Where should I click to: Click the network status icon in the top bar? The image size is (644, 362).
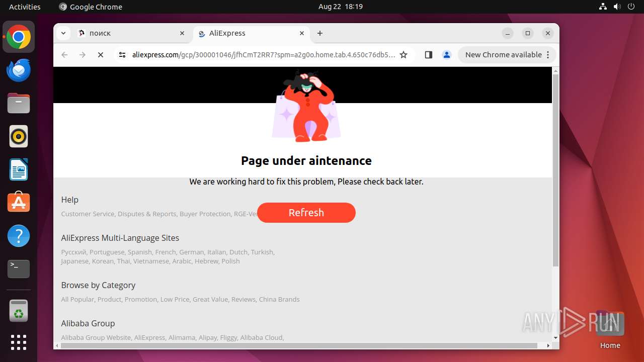click(603, 7)
